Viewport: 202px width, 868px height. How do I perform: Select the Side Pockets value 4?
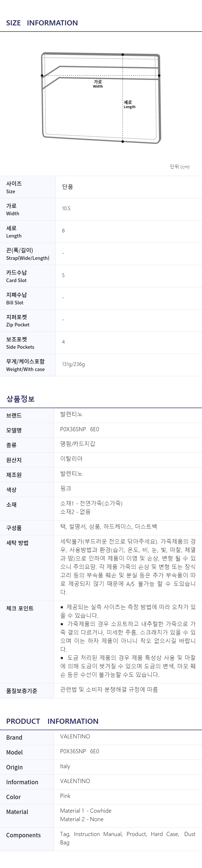coord(63,342)
